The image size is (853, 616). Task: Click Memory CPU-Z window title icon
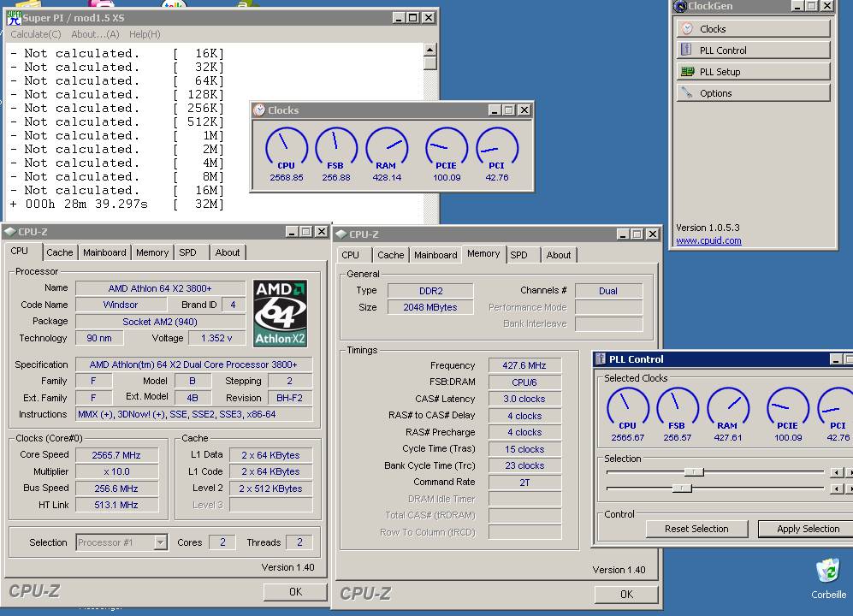[341, 234]
